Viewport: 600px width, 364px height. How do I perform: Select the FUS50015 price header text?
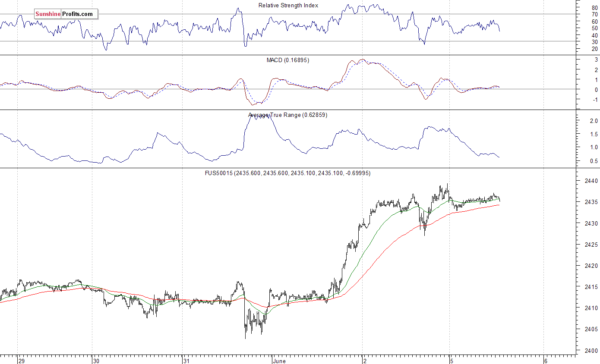(x=288, y=173)
